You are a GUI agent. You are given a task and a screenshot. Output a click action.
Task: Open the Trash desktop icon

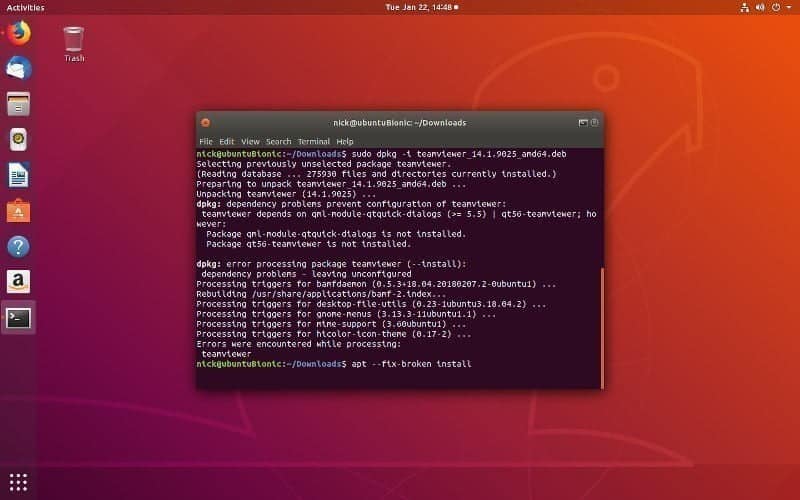click(74, 44)
